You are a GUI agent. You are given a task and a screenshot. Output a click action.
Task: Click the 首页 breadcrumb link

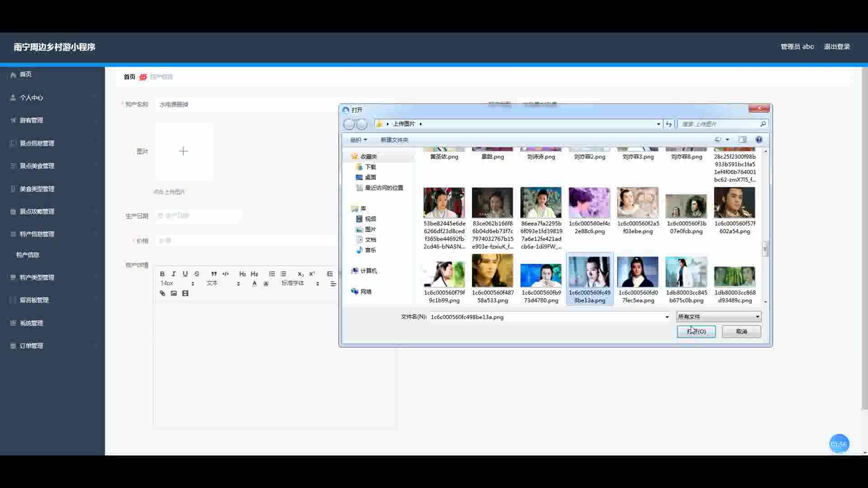129,77
